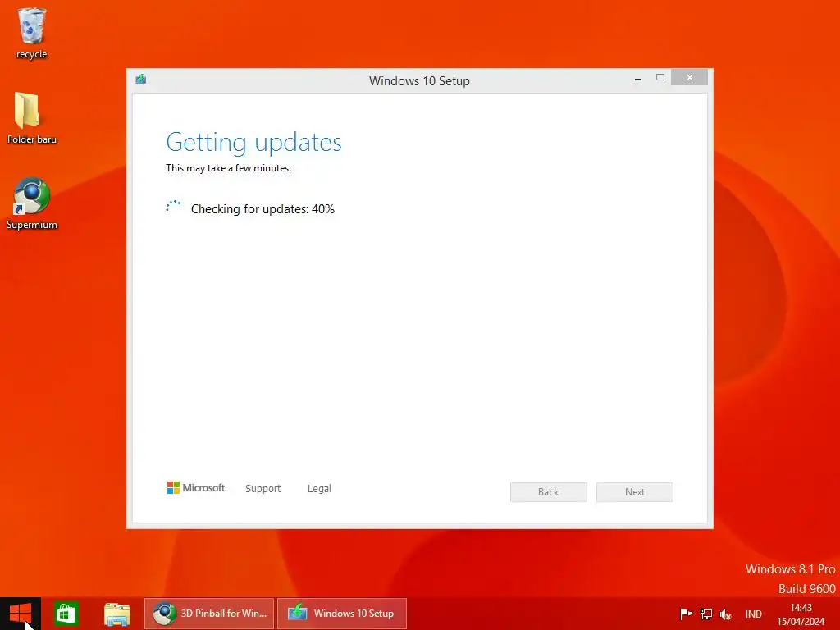The width and height of the screenshot is (840, 630).
Task: Click the Windows 10 Setup title text
Action: click(419, 81)
